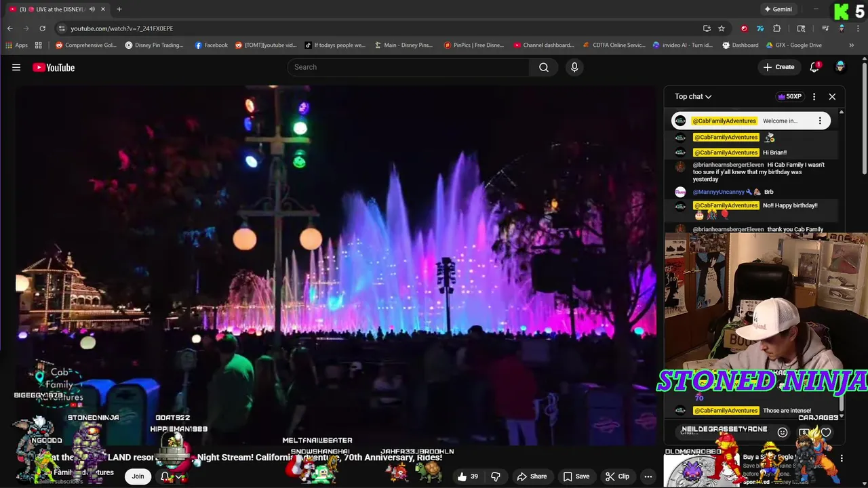
Task: Open Chrome three-dot menu
Action: 856,28
